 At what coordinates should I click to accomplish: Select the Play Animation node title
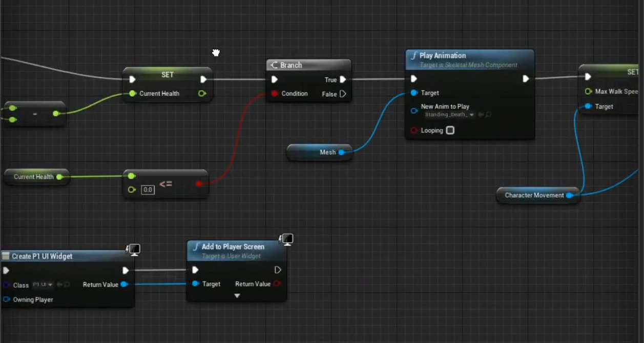[443, 55]
